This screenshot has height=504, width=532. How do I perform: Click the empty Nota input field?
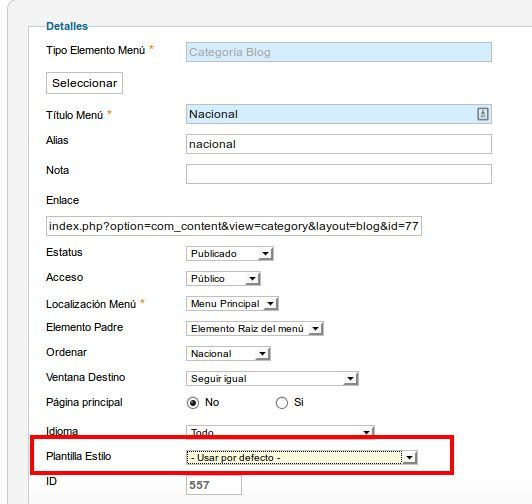[339, 174]
